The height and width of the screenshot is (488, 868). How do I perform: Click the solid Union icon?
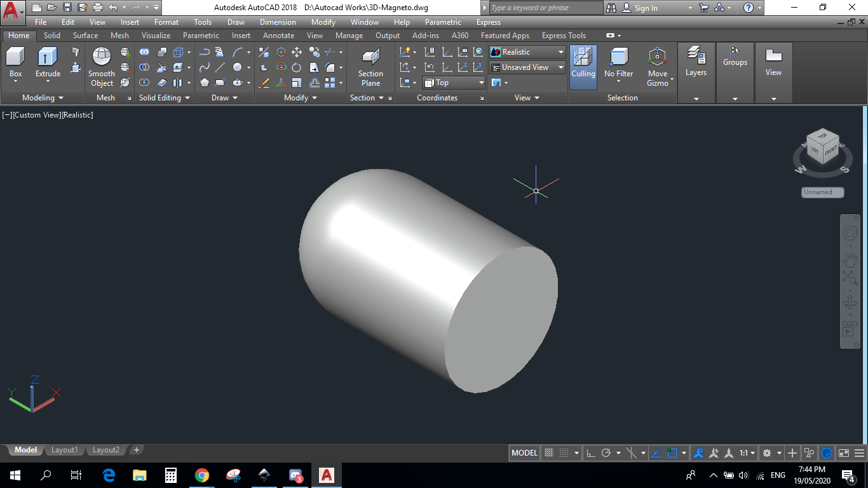pos(145,52)
